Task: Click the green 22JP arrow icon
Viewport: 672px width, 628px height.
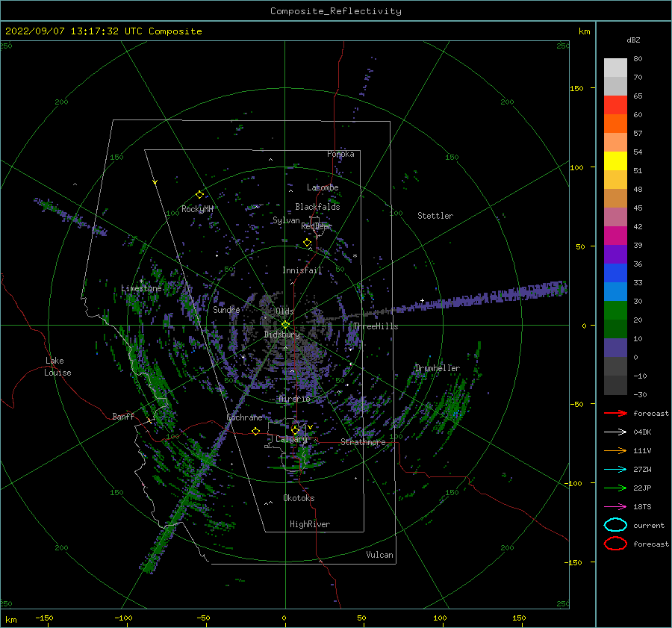Action: [615, 488]
